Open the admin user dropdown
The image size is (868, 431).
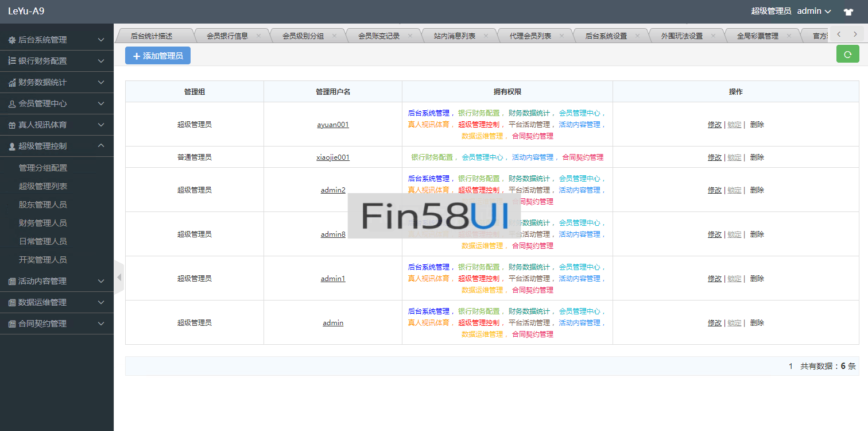(x=814, y=11)
